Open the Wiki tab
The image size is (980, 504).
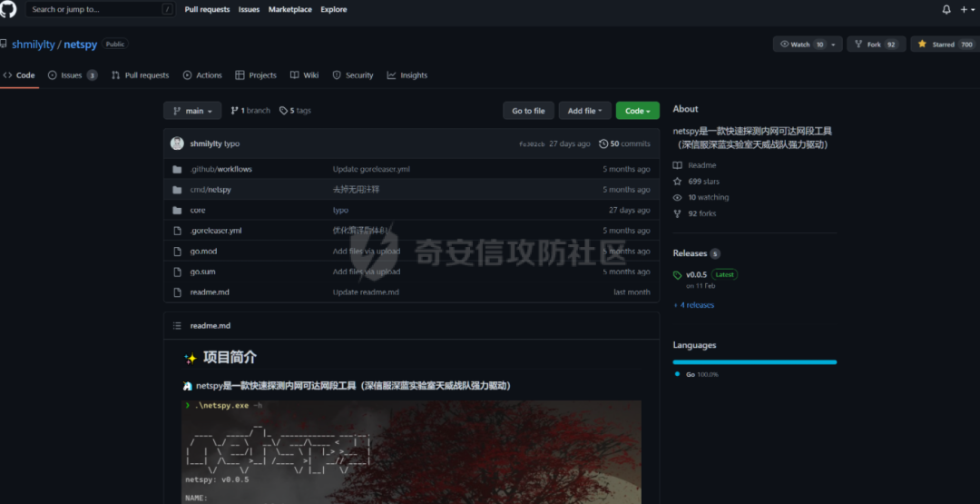[x=304, y=75]
